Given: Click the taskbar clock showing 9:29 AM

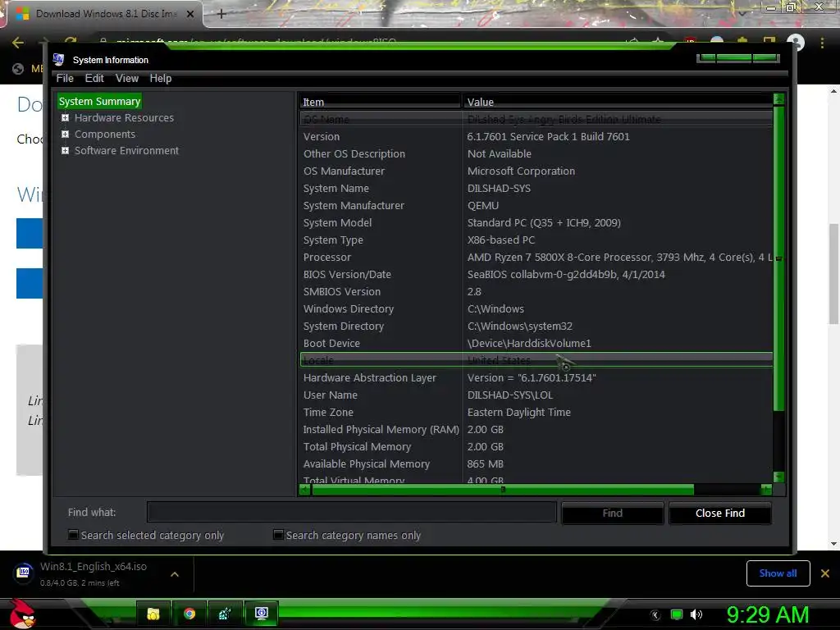Looking at the screenshot, I should point(767,614).
